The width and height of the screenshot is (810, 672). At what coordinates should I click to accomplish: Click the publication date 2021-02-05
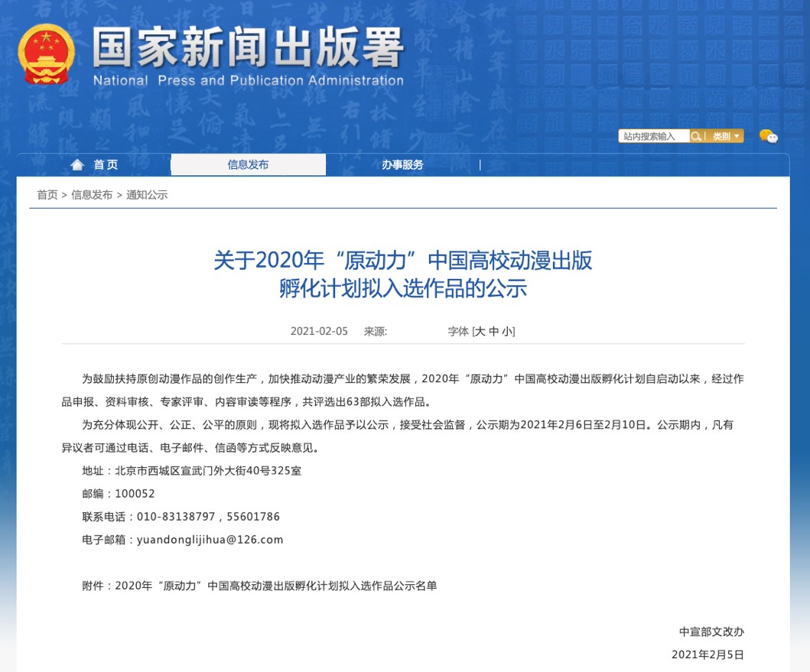pyautogui.click(x=319, y=331)
